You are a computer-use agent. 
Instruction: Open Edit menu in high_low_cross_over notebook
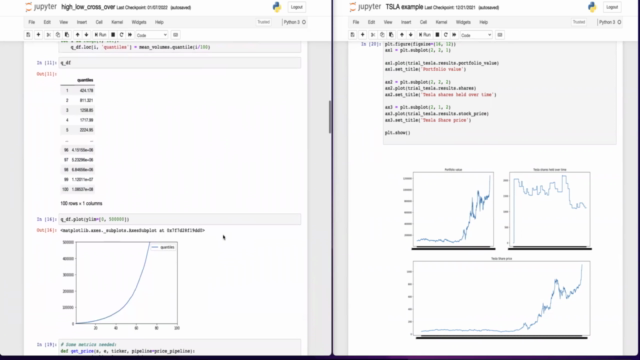click(x=47, y=22)
